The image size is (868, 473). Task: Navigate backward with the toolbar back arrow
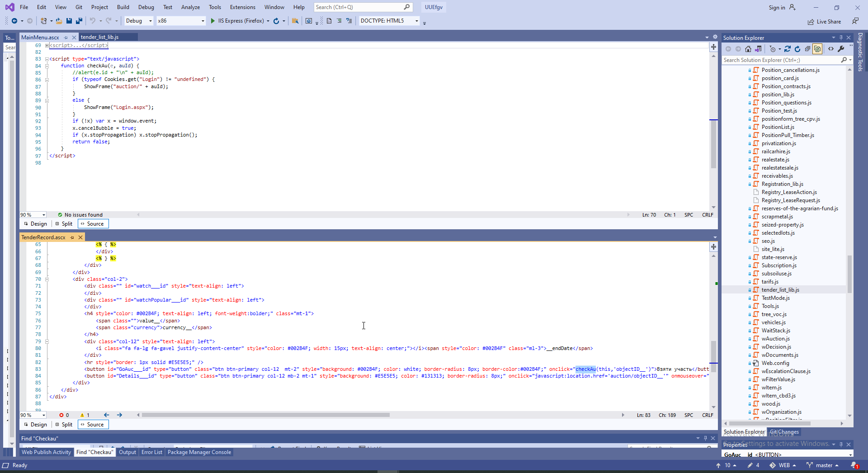pos(14,21)
